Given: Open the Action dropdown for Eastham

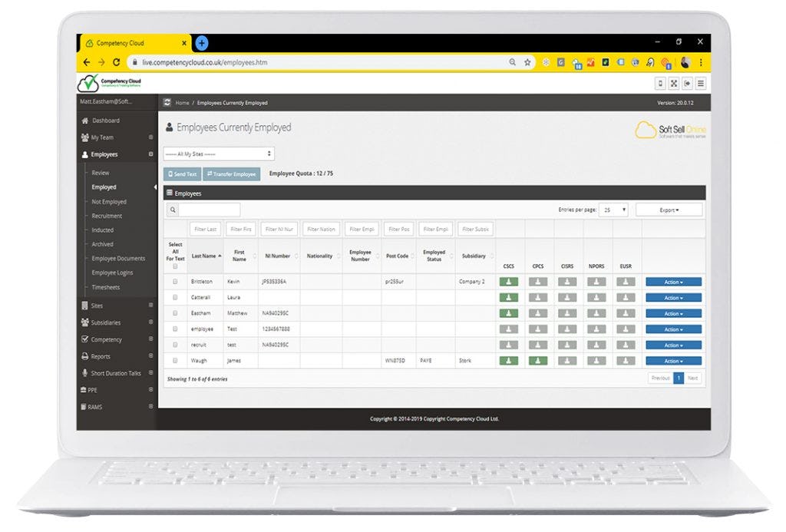Looking at the screenshot, I should (672, 313).
